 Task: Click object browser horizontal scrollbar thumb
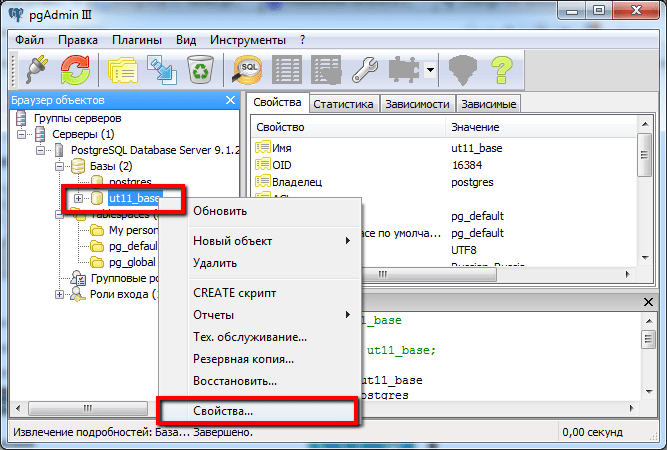(x=88, y=408)
